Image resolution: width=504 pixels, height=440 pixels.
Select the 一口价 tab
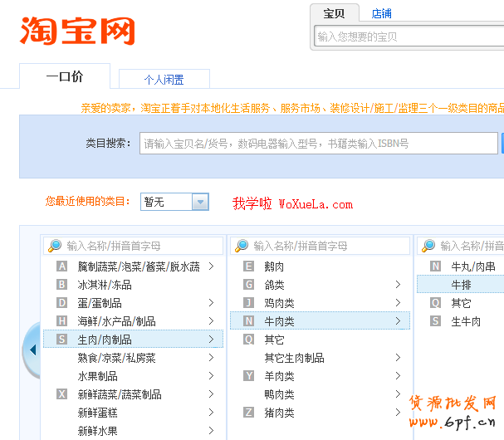(64, 77)
